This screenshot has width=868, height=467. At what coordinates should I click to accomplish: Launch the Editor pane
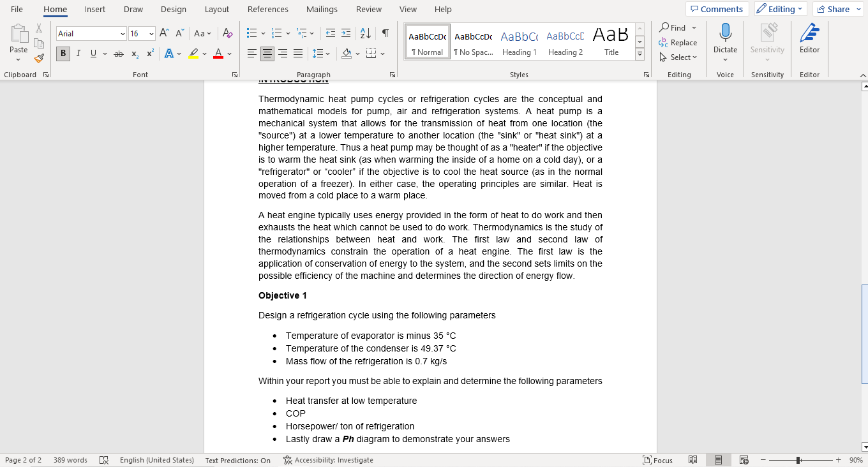click(x=809, y=38)
